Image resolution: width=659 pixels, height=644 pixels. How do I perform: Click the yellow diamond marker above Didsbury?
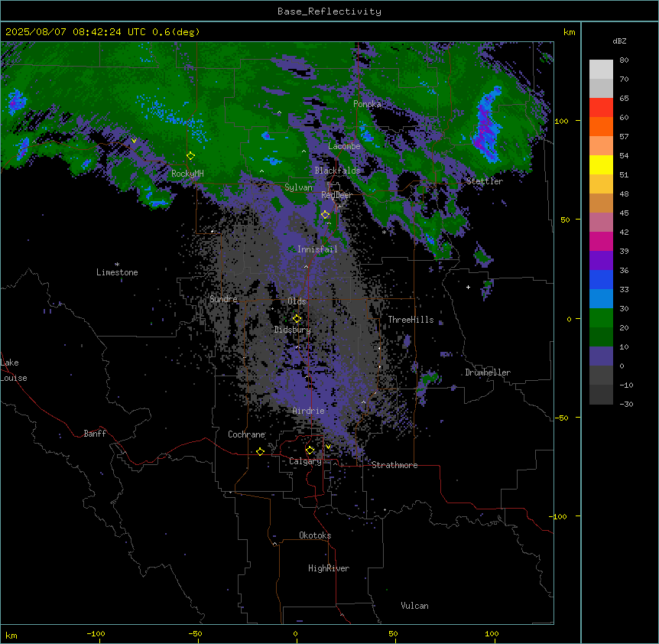[297, 319]
